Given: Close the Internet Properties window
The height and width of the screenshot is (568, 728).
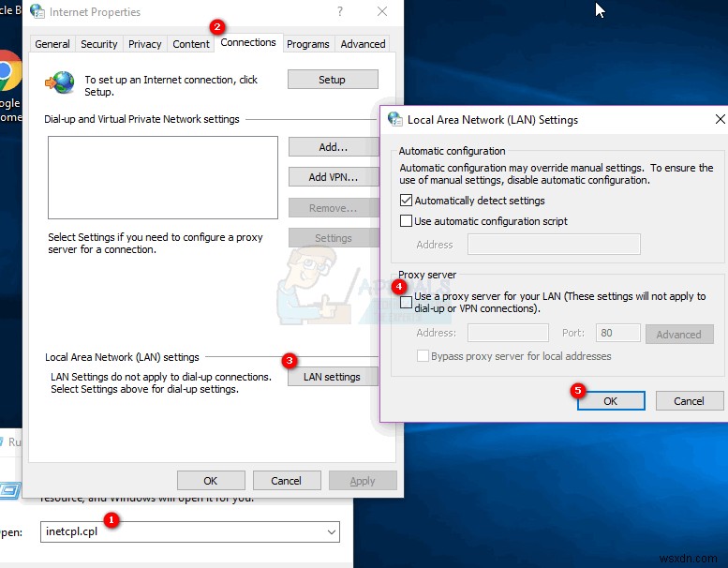Looking at the screenshot, I should pos(382,11).
